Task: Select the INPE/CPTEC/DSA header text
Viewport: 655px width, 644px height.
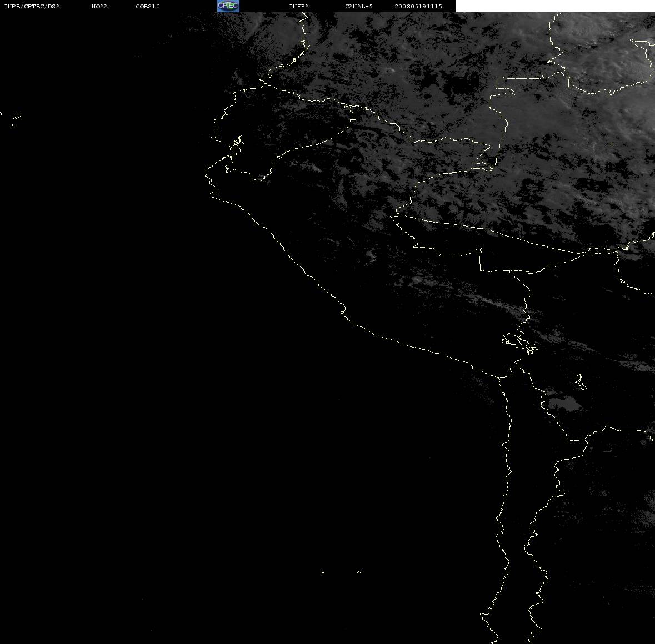Action: click(32, 6)
